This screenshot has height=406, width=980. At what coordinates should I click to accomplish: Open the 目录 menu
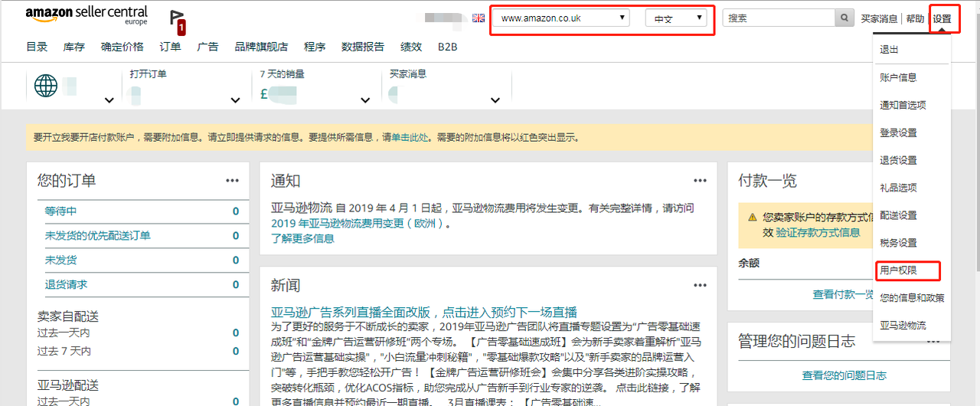tap(37, 47)
